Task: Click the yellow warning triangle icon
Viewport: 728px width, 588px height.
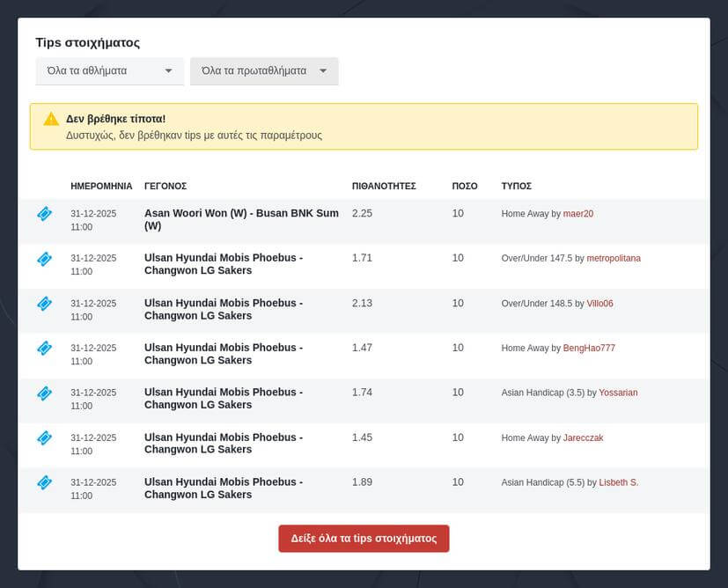Action: coord(51,119)
